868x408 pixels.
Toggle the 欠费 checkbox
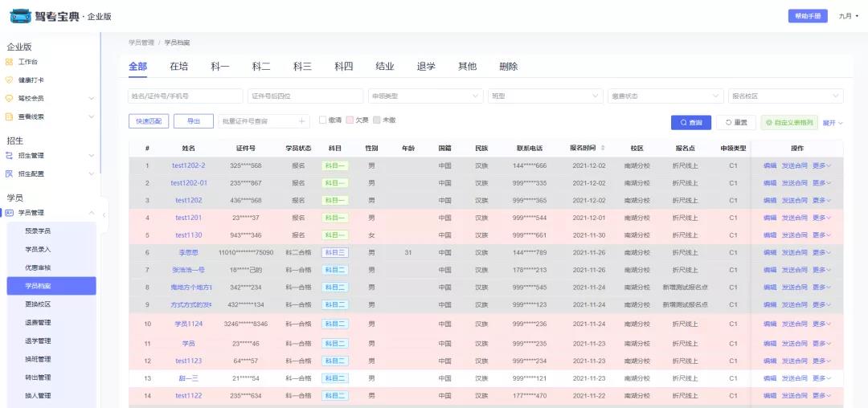click(x=350, y=120)
